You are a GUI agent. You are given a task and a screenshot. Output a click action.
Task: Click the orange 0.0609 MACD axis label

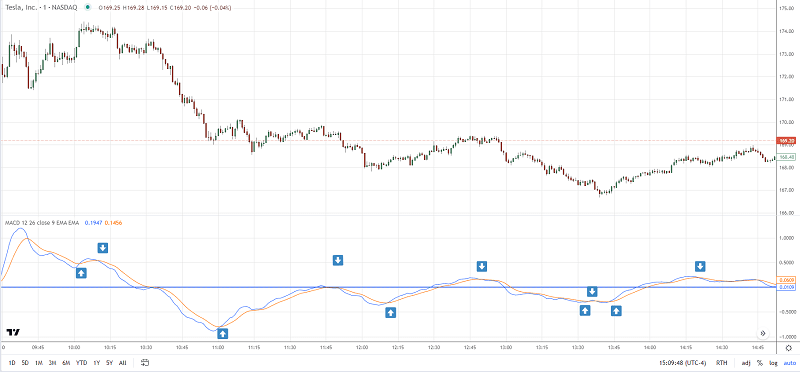point(785,280)
